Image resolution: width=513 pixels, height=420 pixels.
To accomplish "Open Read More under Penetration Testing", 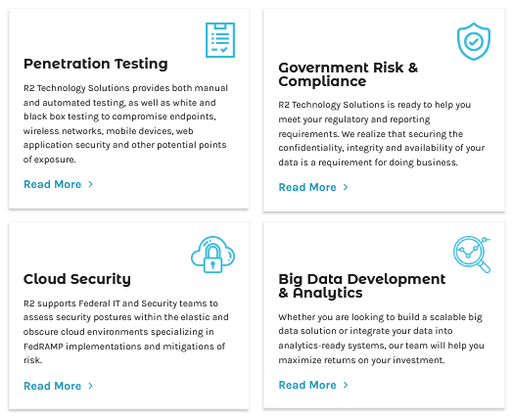I will click(x=52, y=184).
